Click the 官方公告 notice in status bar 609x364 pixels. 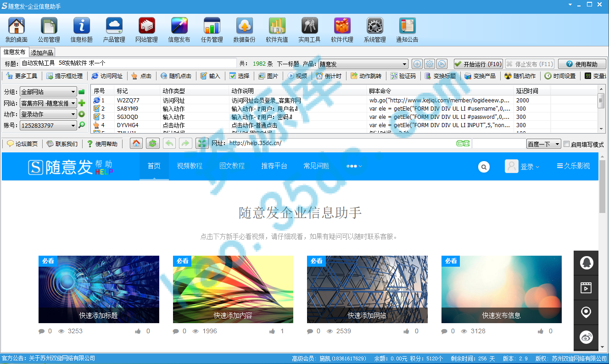coord(48,358)
